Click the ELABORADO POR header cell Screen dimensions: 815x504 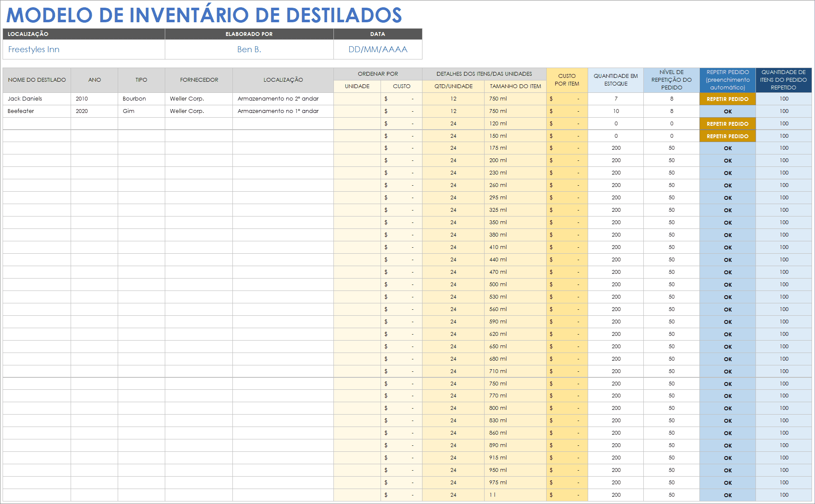(249, 34)
